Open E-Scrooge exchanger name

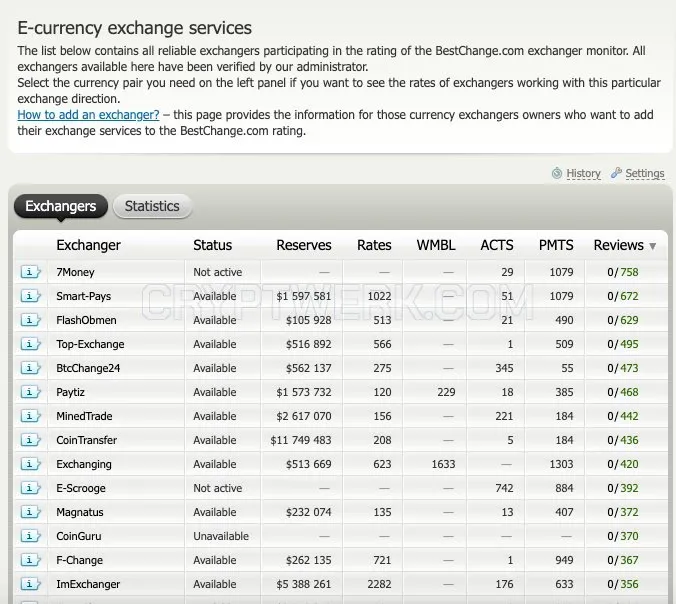point(81,488)
